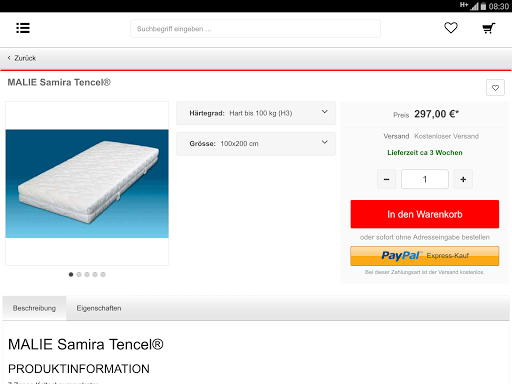Viewport: 512px width, 384px height.
Task: Expand the Grösse dropdown
Action: tap(256, 144)
